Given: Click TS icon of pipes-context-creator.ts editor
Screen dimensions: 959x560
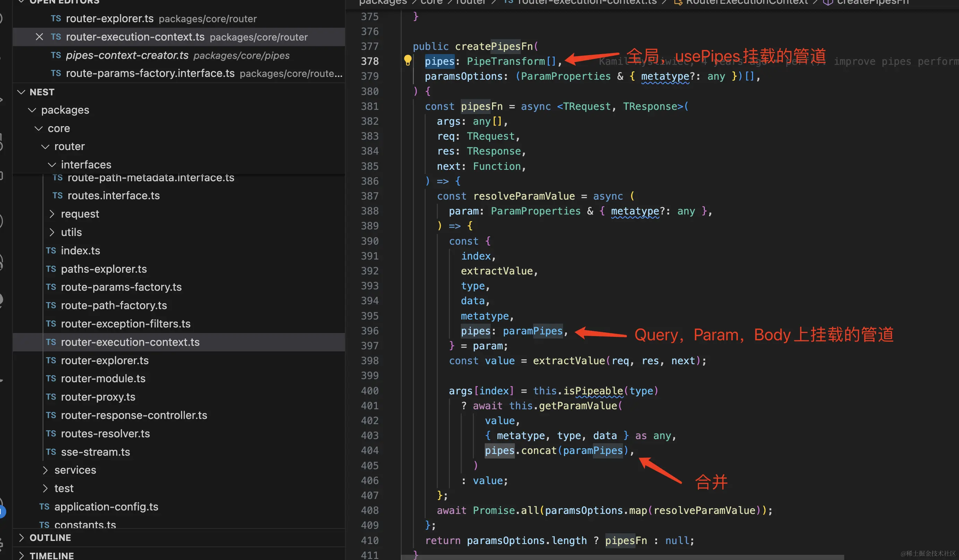Looking at the screenshot, I should pos(56,55).
